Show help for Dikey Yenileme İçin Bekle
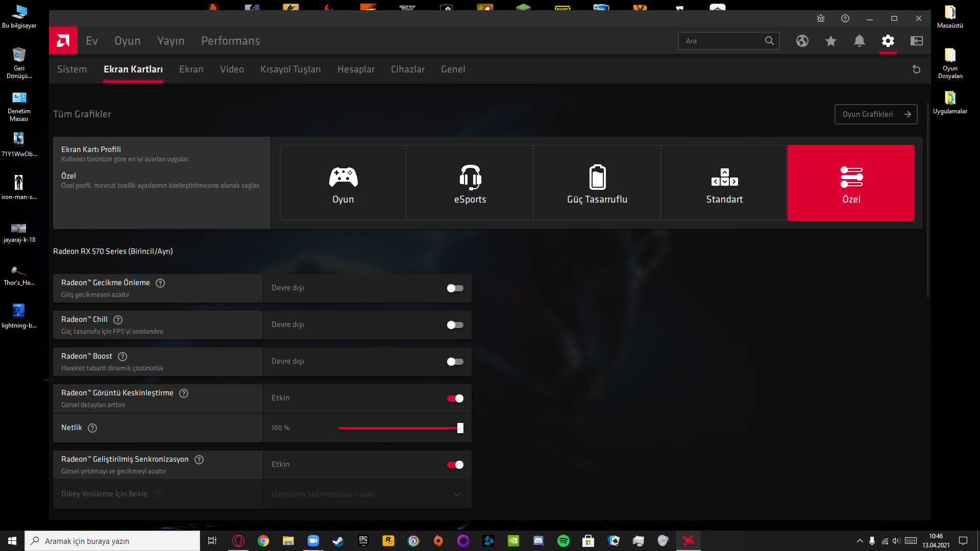 click(158, 494)
